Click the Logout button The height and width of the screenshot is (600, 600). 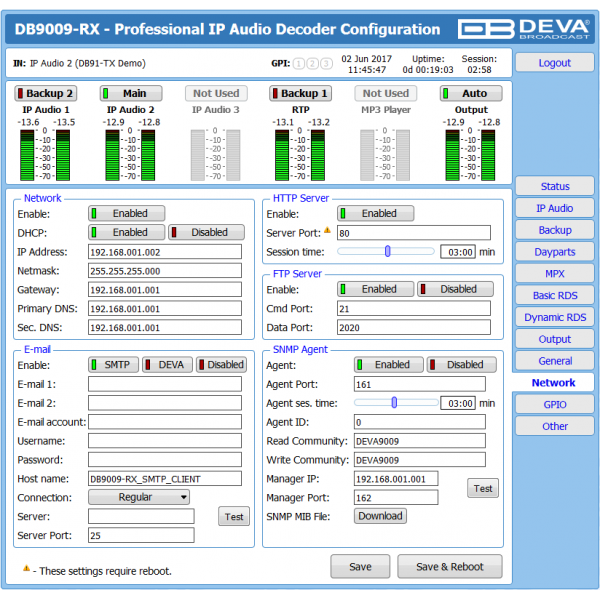pyautogui.click(x=555, y=63)
